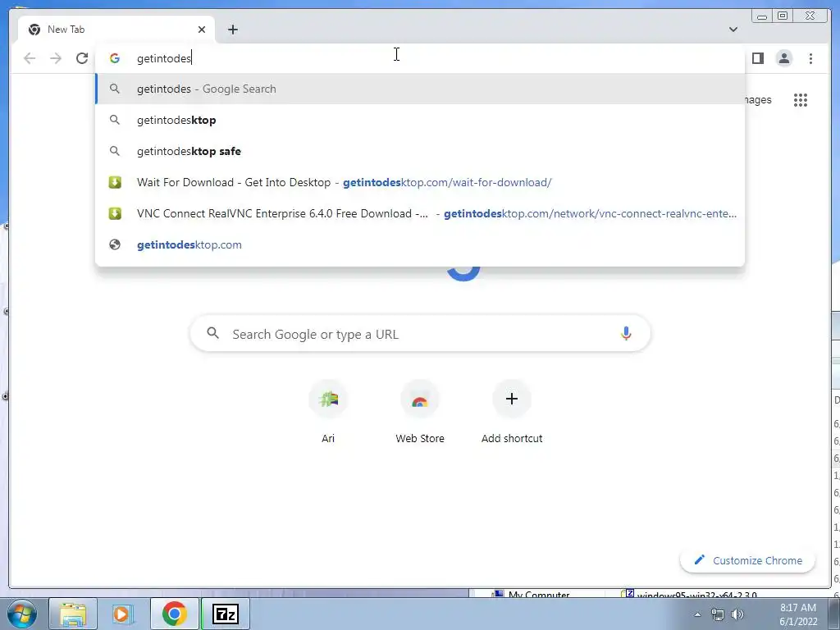
Task: Open the Ari shortcut tile
Action: [328, 412]
